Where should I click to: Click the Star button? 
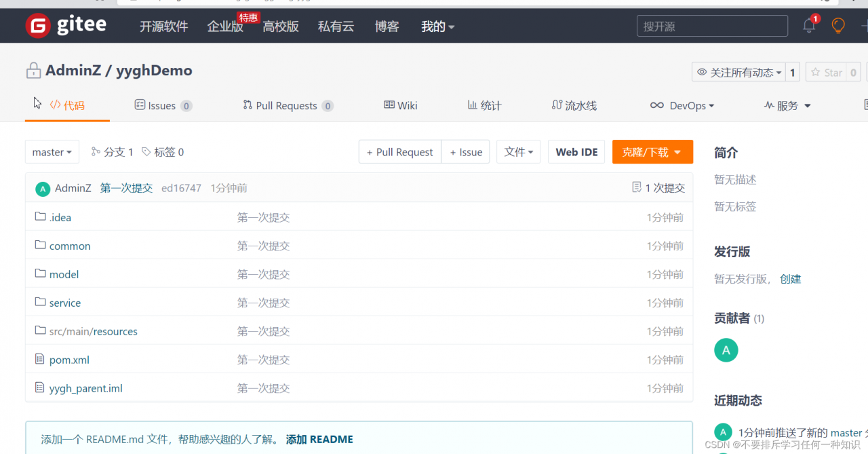point(825,73)
